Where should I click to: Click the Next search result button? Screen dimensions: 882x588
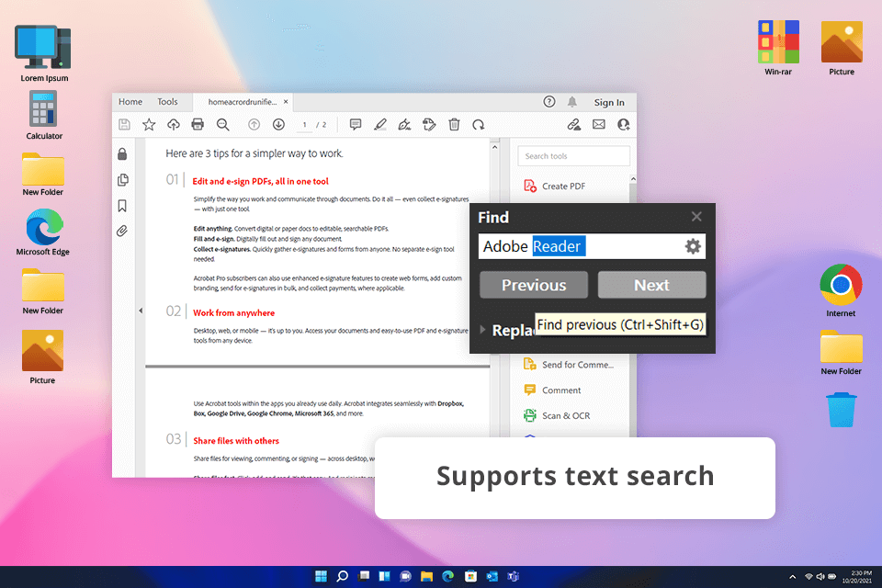click(652, 285)
